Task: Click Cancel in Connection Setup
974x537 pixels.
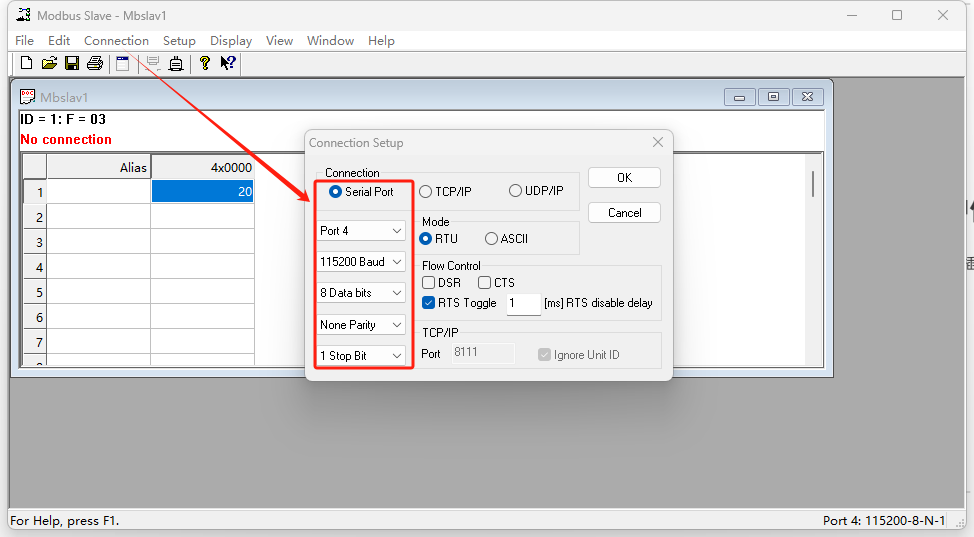Action: click(624, 213)
